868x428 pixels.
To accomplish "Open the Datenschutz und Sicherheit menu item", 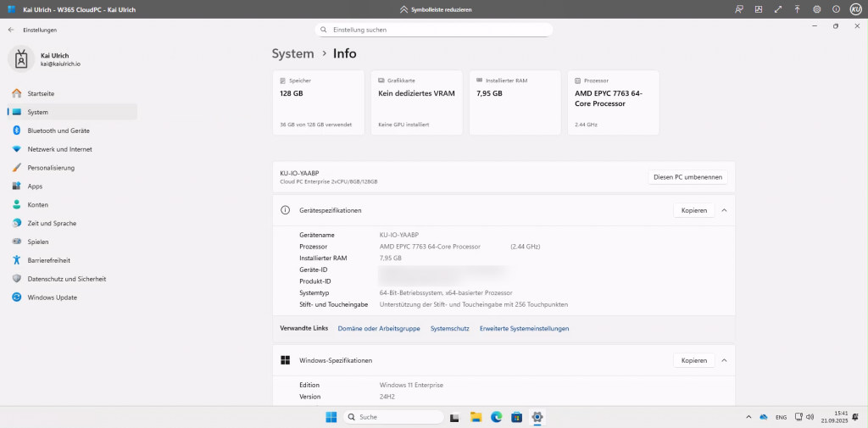I will click(67, 279).
